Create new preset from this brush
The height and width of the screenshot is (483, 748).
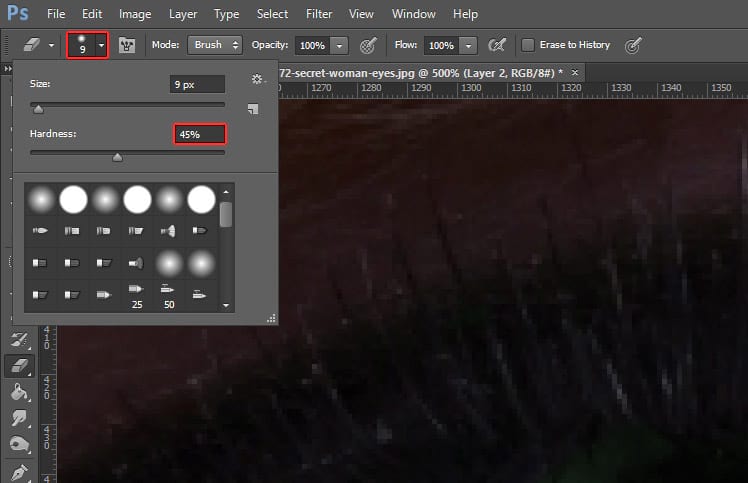253,109
